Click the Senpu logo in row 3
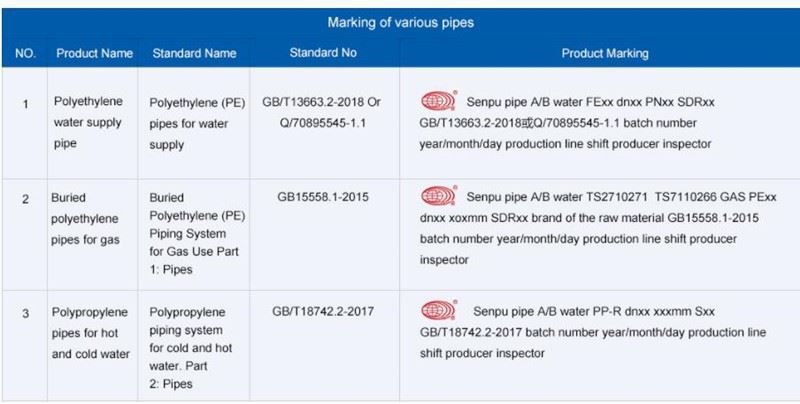 (439, 310)
